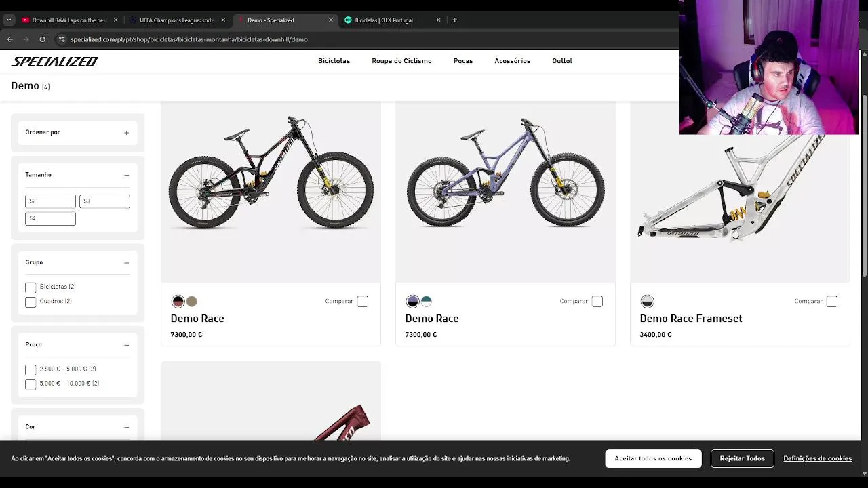Check the Bicicletas (2) group filter

pos(31,287)
